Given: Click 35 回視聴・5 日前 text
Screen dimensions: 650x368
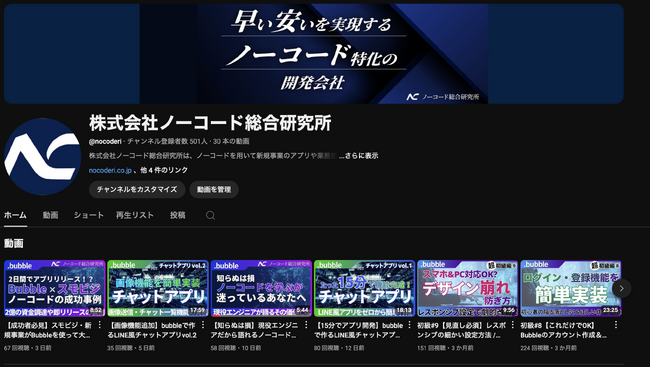Looking at the screenshot, I should (131, 348).
